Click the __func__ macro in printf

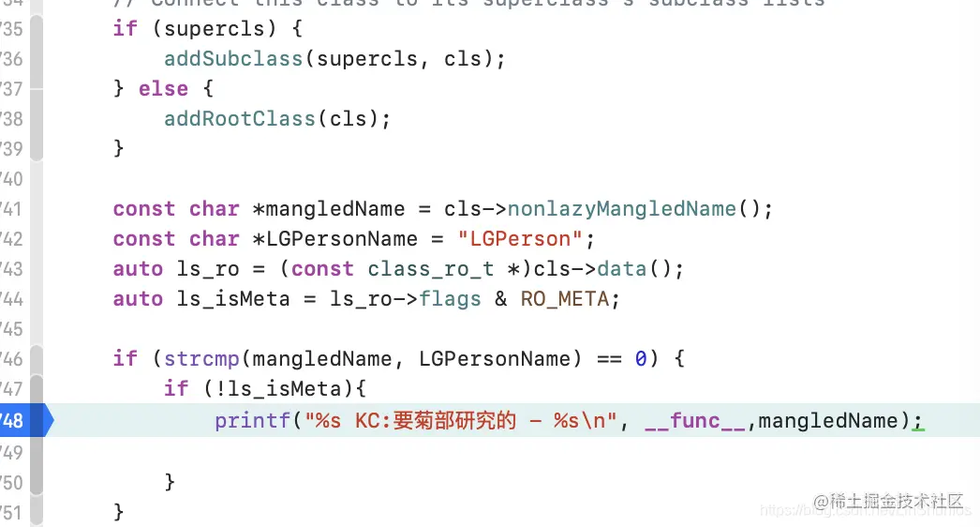(x=695, y=421)
